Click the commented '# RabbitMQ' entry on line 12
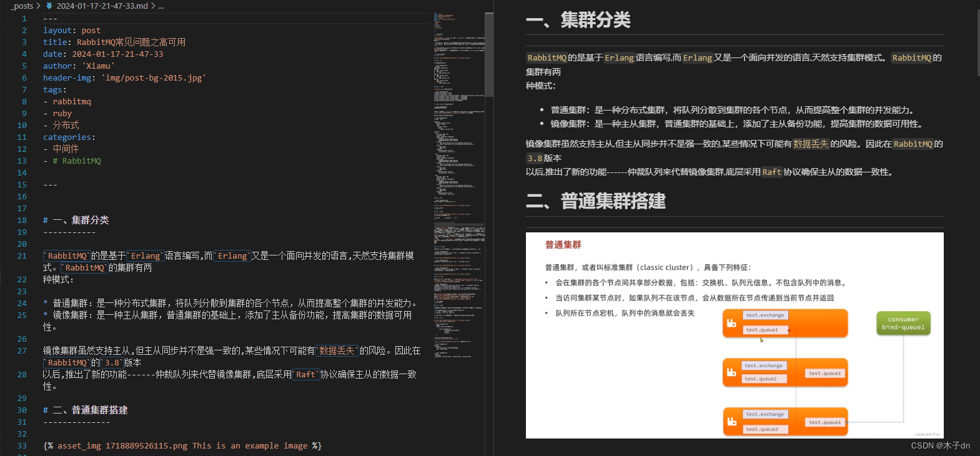Image resolution: width=980 pixels, height=456 pixels. [x=77, y=161]
